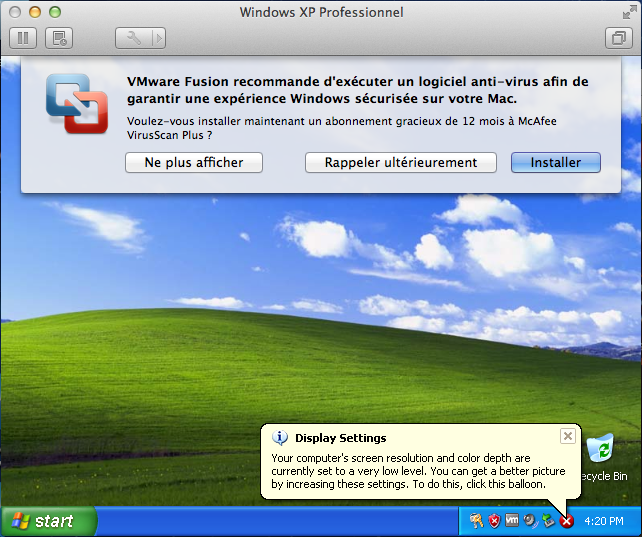Click the keys icon in the tray
This screenshot has height=537, width=642.
(476, 521)
